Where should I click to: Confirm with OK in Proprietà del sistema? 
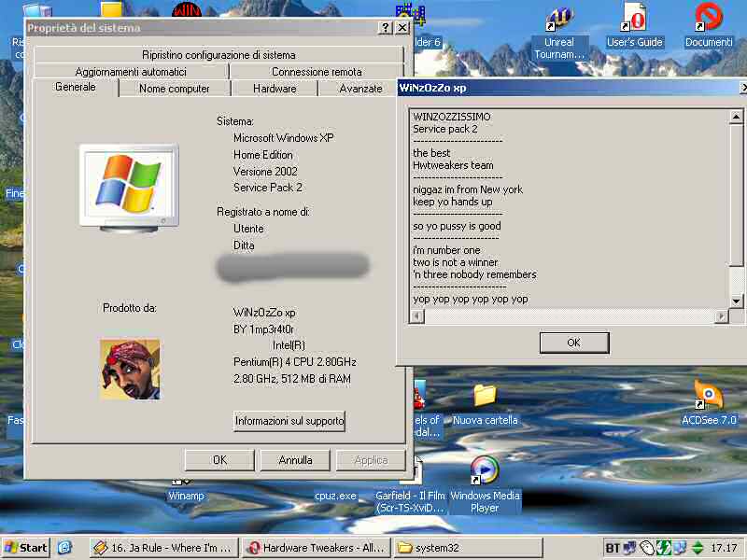219,460
